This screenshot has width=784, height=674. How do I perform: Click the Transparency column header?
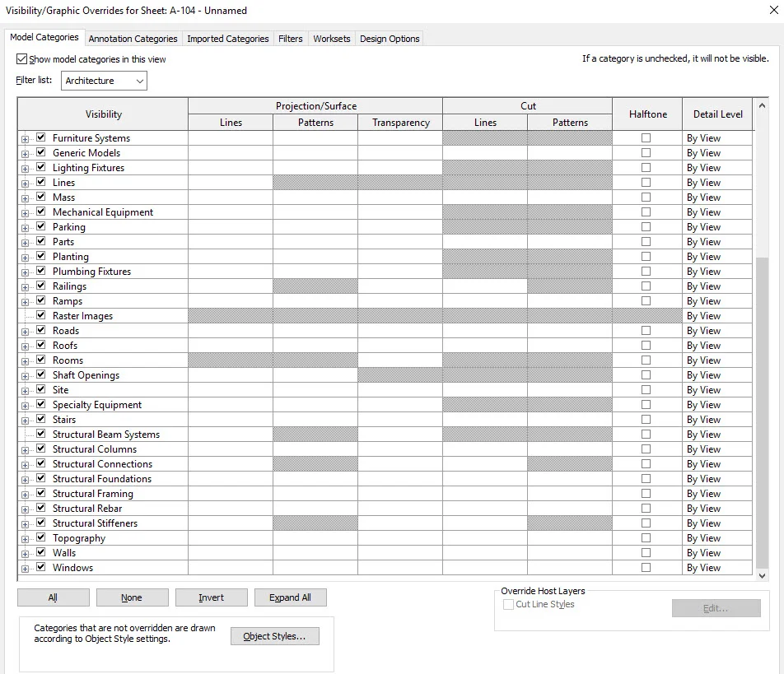(x=400, y=123)
